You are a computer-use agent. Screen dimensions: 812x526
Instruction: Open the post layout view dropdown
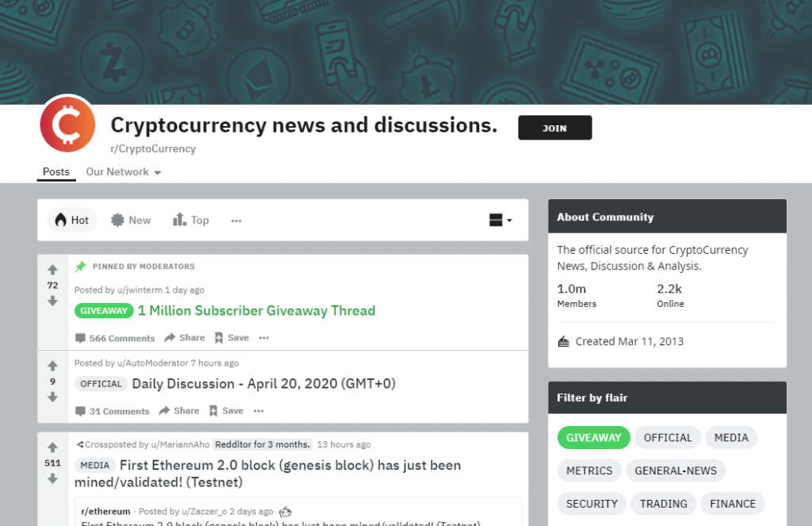pyautogui.click(x=500, y=221)
